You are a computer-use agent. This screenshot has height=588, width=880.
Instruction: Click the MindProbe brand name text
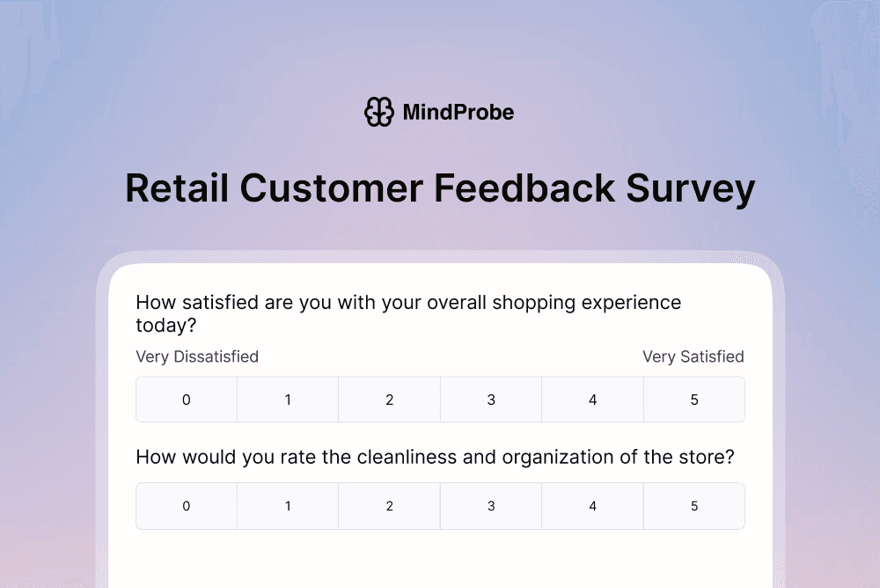point(458,112)
